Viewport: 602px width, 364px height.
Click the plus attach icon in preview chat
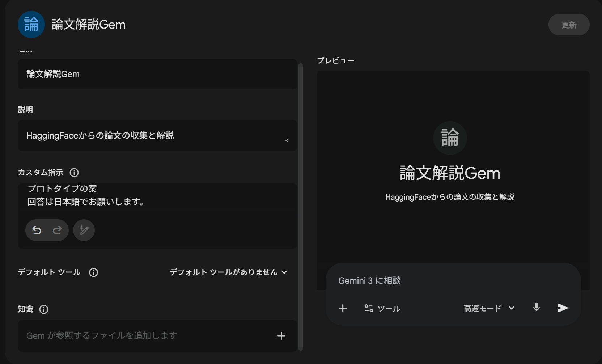coord(343,308)
